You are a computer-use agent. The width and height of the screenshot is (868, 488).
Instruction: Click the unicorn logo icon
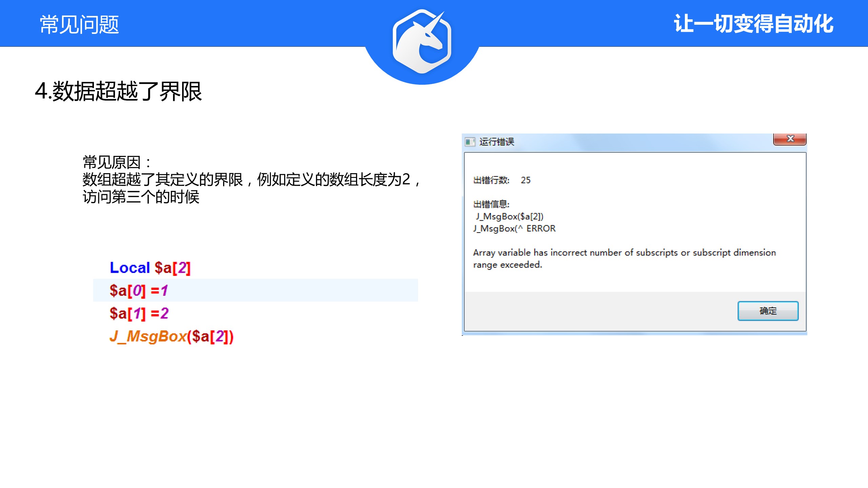[x=422, y=41]
